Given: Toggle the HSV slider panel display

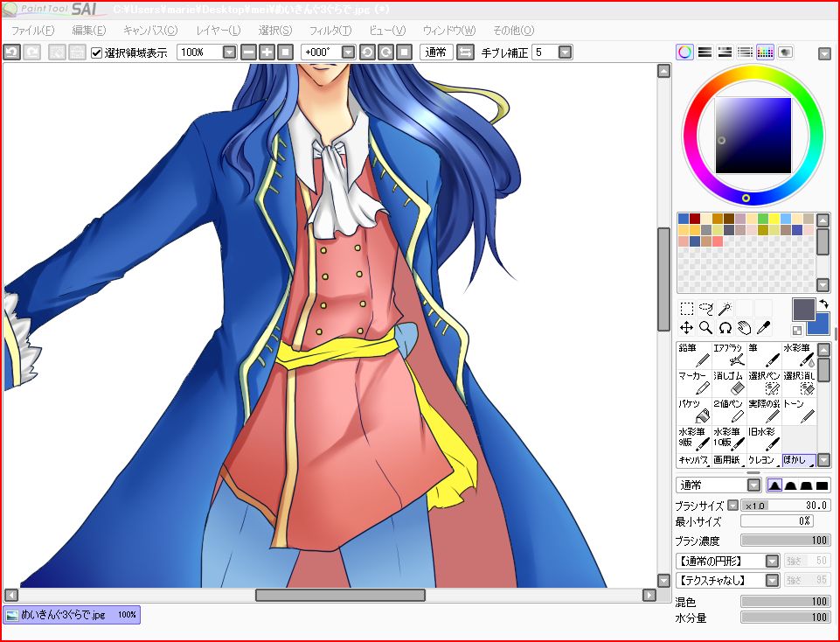Looking at the screenshot, I should coord(725,52).
